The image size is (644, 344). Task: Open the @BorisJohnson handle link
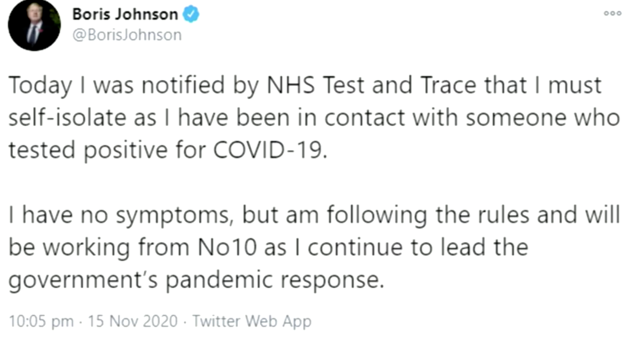coord(127,35)
